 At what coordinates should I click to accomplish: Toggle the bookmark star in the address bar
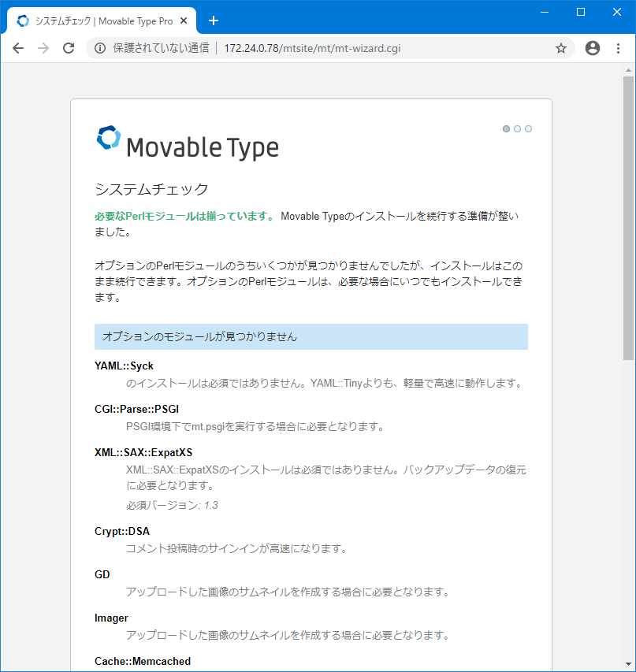click(x=561, y=48)
